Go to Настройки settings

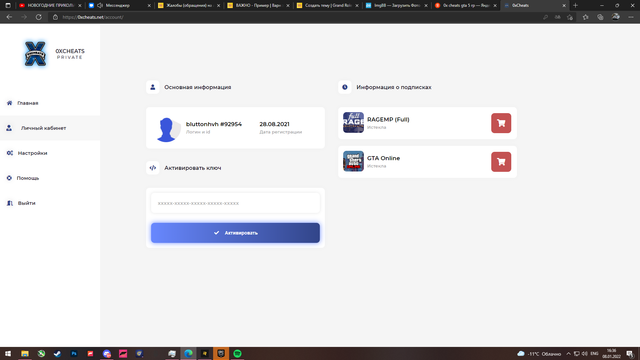pyautogui.click(x=32, y=153)
